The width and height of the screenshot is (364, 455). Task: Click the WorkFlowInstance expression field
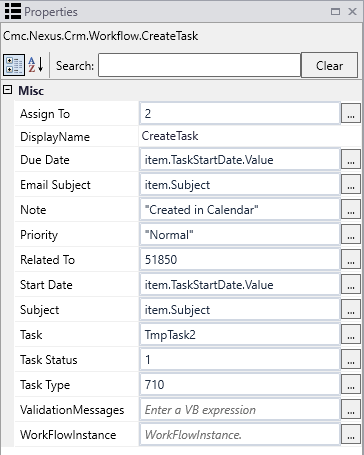(240, 435)
